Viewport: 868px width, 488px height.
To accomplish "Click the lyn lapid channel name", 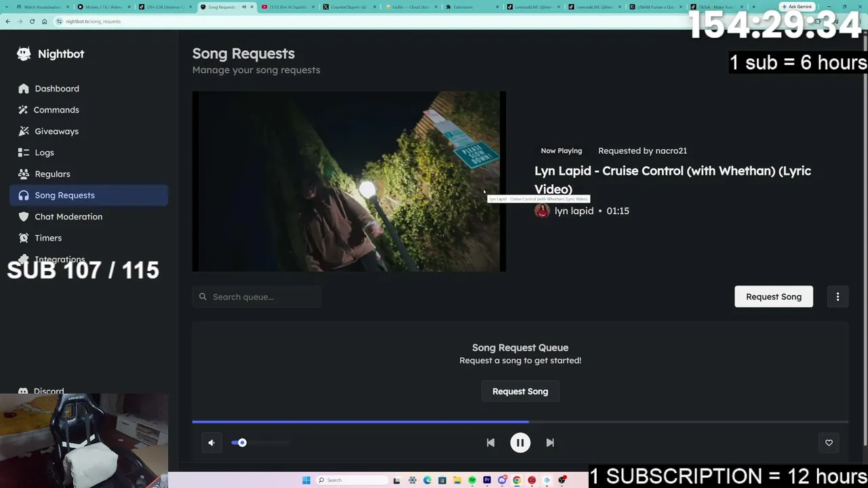I will click(574, 211).
